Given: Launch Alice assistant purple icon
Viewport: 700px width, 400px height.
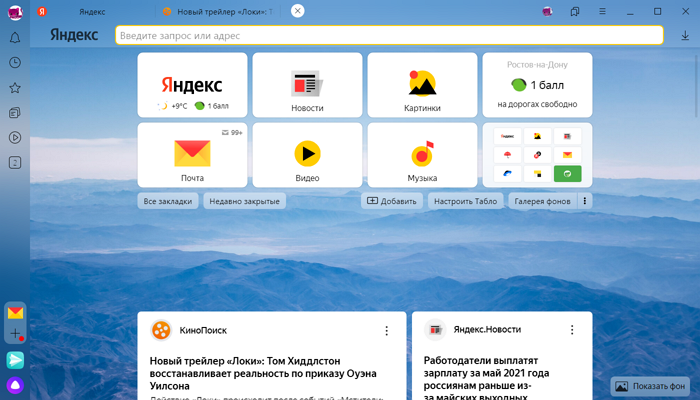Looking at the screenshot, I should 15,385.
